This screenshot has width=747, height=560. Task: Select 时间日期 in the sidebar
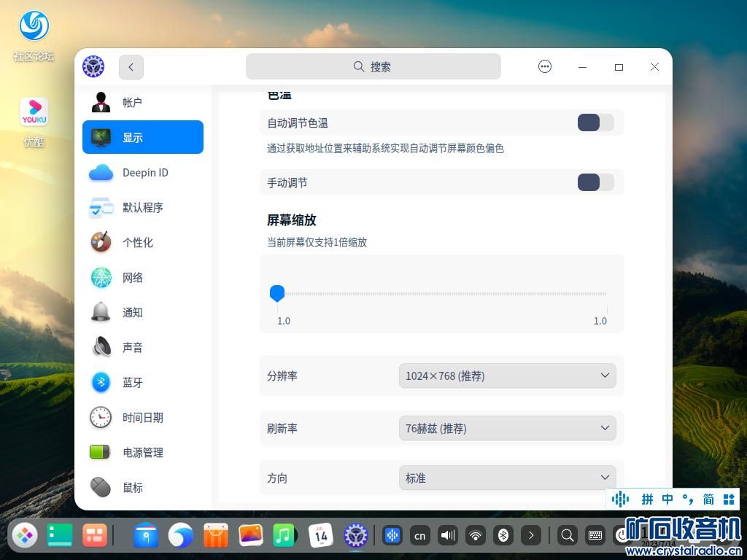pos(142,418)
